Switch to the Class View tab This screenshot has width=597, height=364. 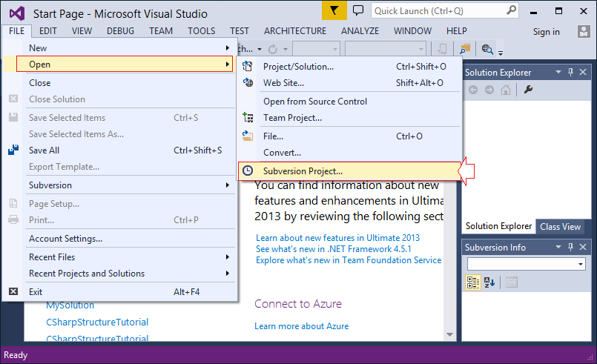coord(560,227)
